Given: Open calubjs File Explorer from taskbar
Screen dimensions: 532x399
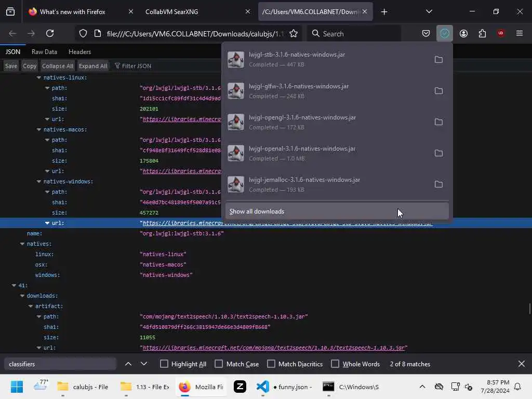Looking at the screenshot, I should (x=83, y=387).
